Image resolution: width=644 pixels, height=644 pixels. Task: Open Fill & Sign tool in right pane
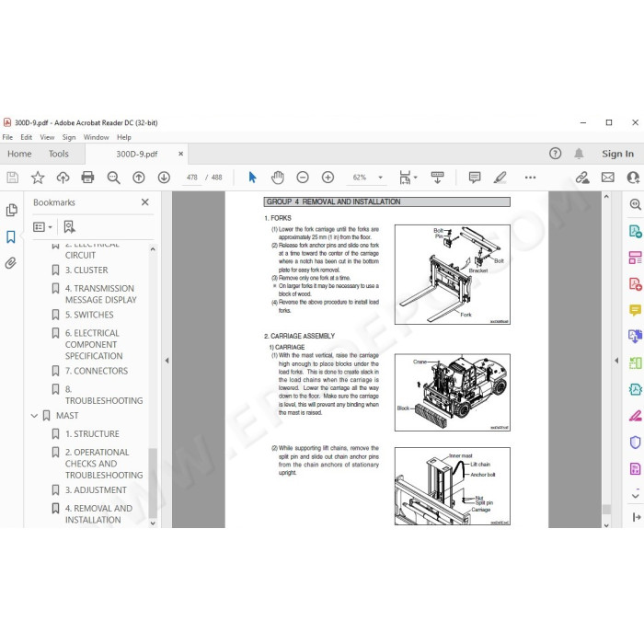635,416
